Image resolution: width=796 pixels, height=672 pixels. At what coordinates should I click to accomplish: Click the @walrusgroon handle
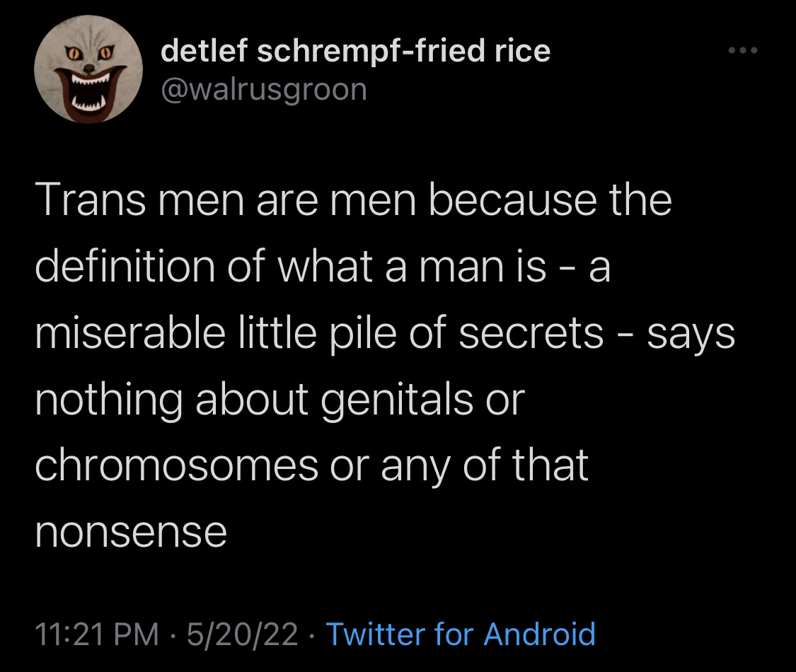[264, 90]
